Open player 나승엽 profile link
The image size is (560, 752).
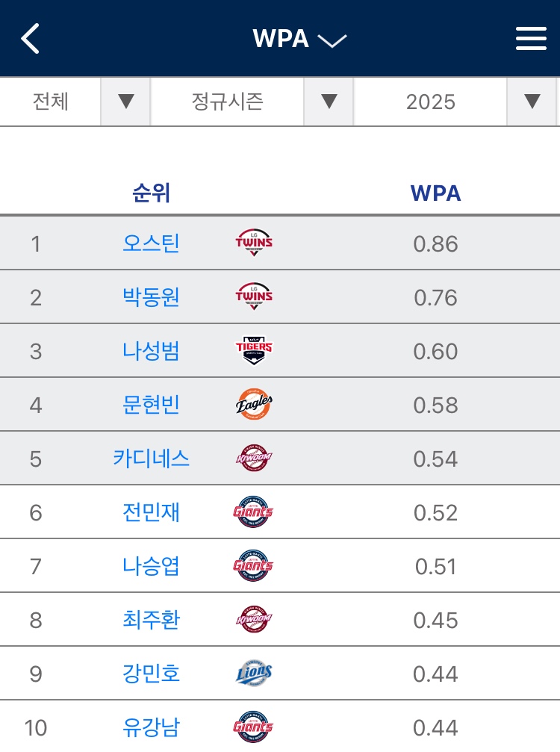151,566
